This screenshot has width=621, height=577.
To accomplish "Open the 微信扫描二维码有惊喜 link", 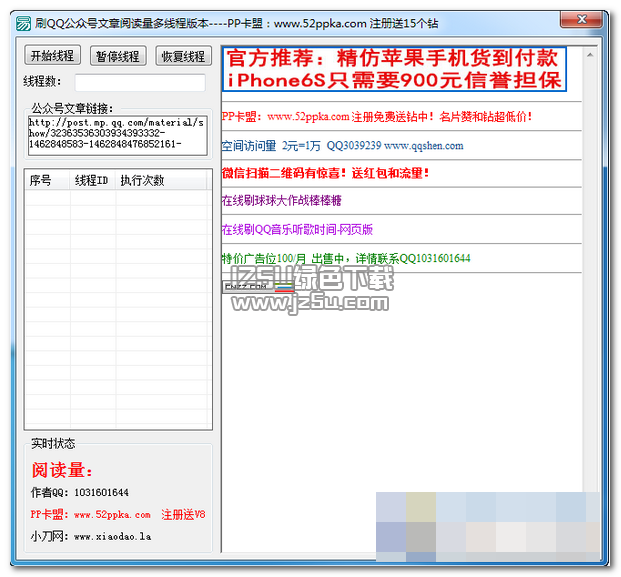I will click(x=326, y=173).
